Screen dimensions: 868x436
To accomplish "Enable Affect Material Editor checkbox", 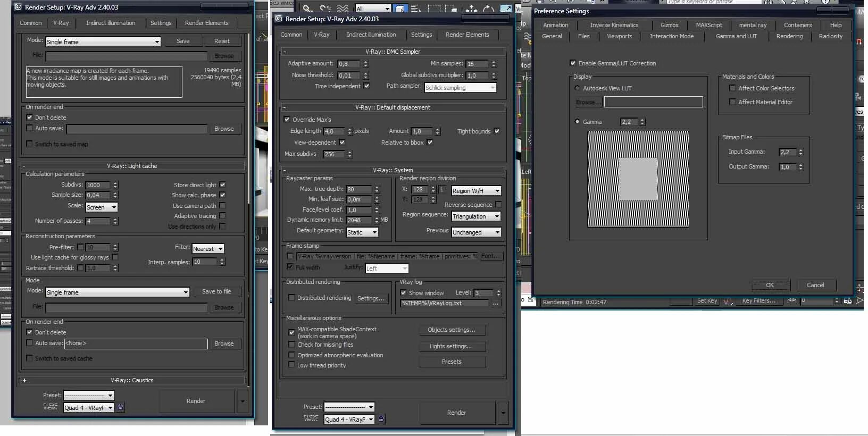I will (732, 102).
